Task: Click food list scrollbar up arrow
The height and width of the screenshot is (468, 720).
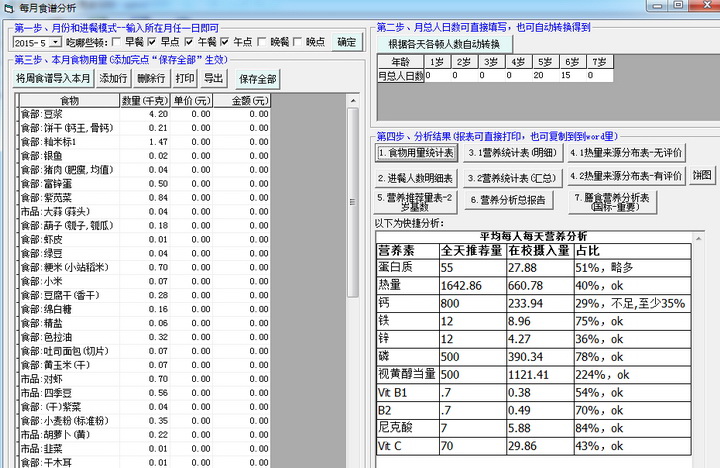Action: click(353, 101)
